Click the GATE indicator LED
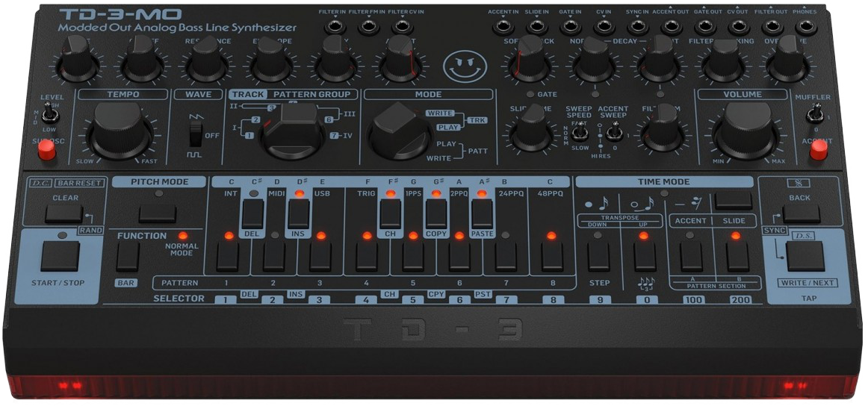 pos(531,94)
